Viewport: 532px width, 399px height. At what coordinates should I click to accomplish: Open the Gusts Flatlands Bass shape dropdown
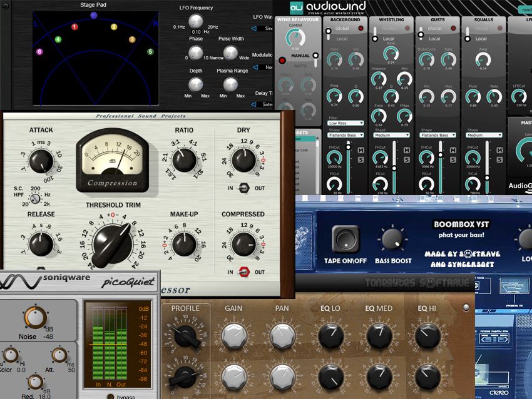437,135
